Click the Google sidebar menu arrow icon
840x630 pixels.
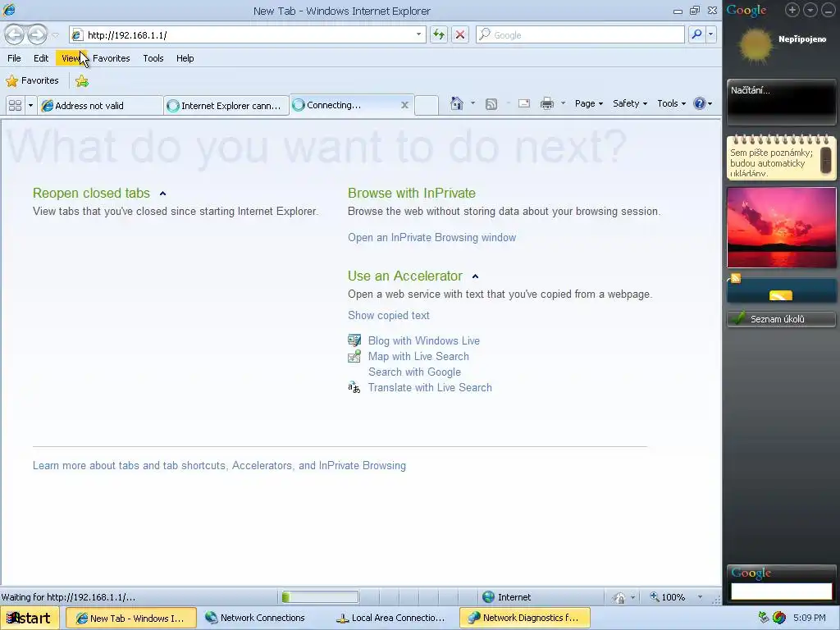coord(810,10)
